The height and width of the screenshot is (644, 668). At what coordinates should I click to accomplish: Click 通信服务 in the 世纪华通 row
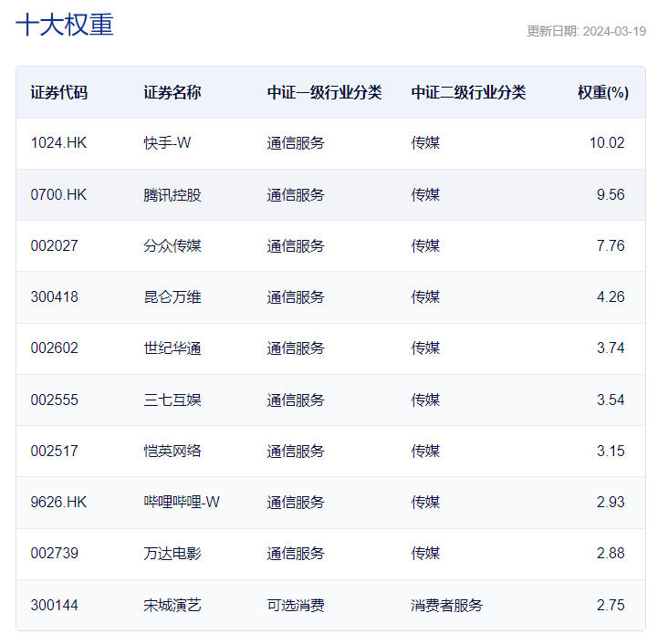click(296, 348)
